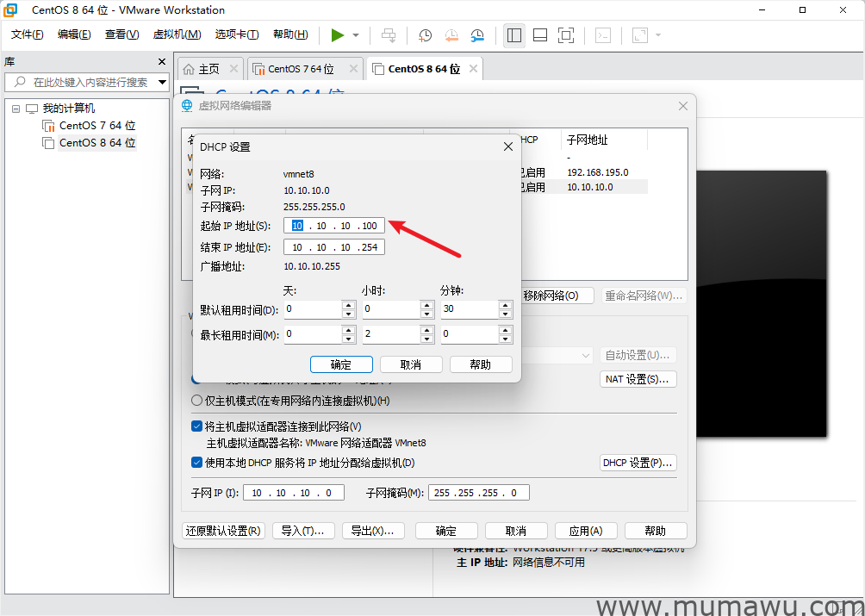Open NAT 设置 dialog
865x616 pixels.
pyautogui.click(x=638, y=379)
